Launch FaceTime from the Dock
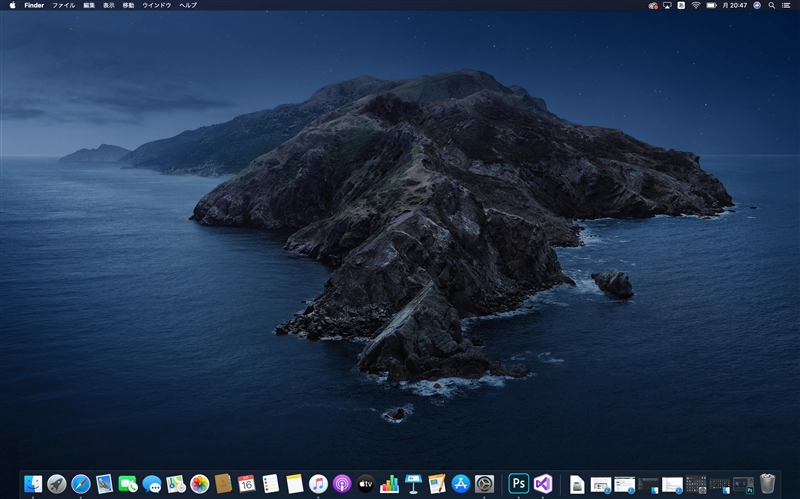The image size is (800, 499). [128, 484]
